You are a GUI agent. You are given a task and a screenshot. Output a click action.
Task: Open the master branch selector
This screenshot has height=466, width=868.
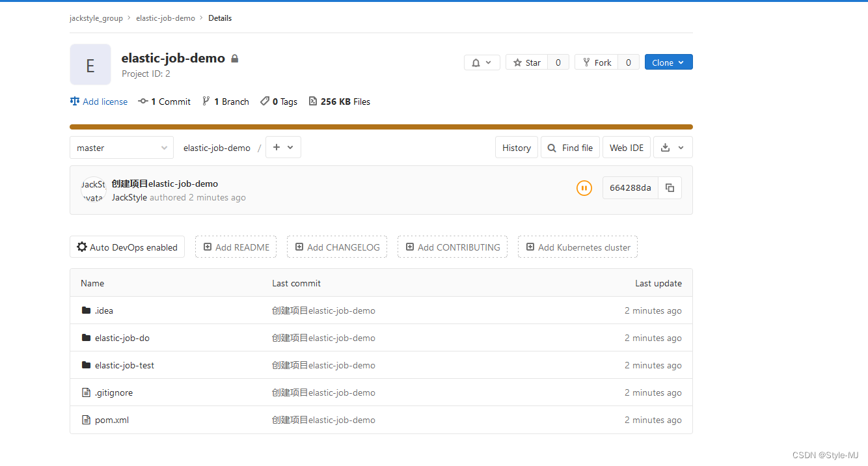tap(122, 148)
